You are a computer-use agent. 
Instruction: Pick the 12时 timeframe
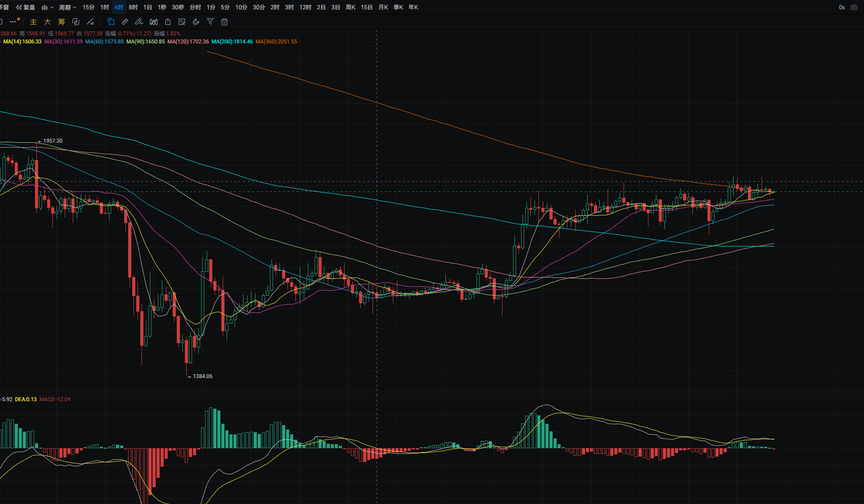tap(305, 7)
